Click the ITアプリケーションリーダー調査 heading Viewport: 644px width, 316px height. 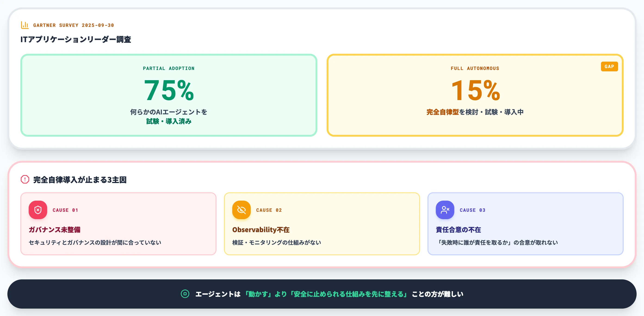pos(76,39)
